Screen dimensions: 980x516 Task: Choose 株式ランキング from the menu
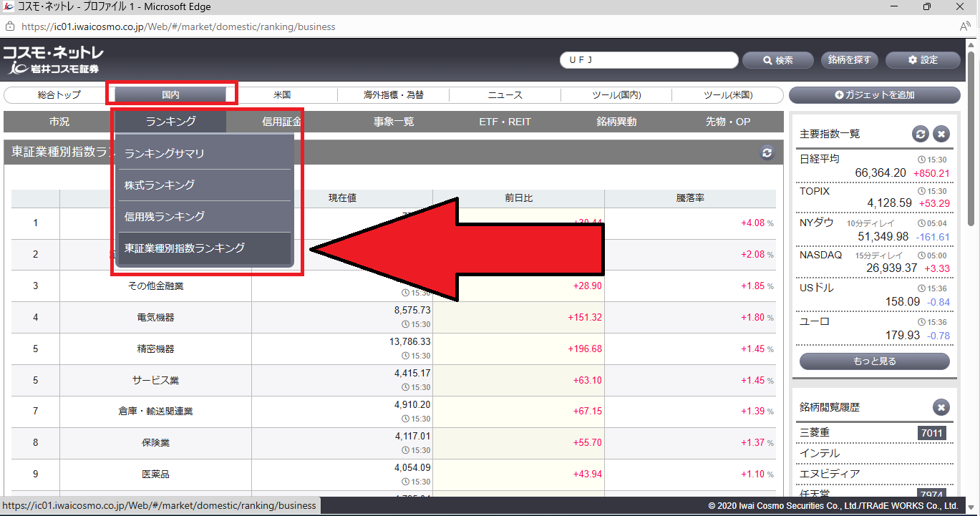205,185
